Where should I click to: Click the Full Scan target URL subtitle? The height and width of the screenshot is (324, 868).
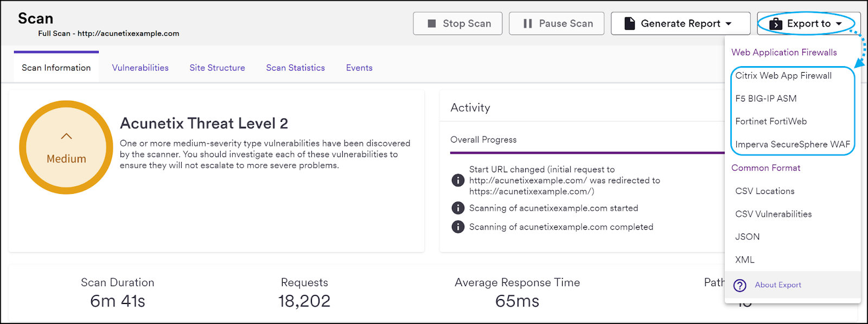(108, 34)
